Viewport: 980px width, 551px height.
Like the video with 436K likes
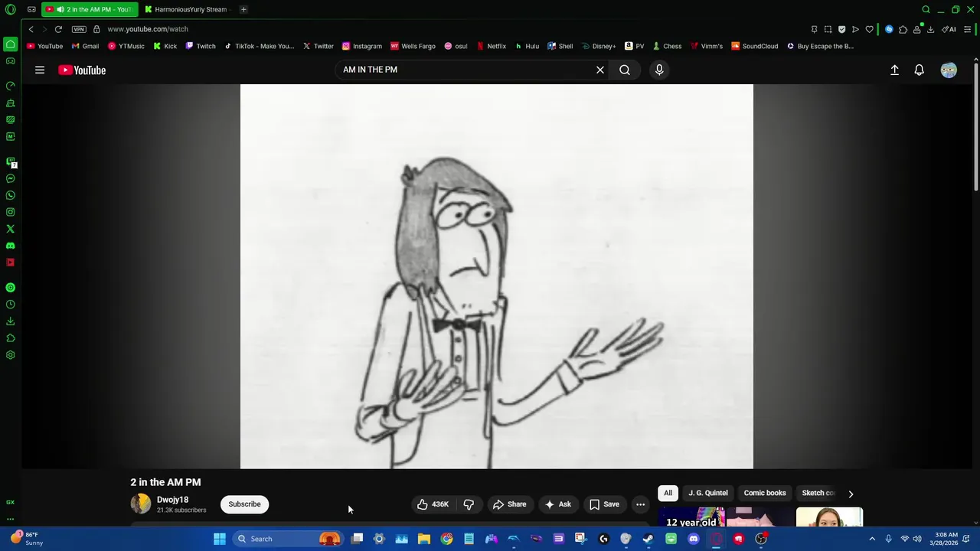pos(433,504)
